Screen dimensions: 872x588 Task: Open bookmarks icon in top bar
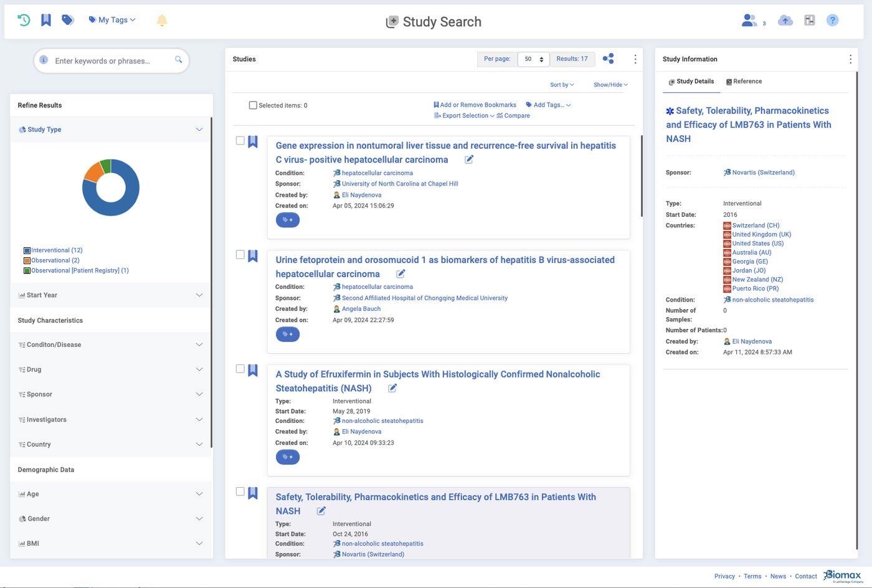coord(46,20)
